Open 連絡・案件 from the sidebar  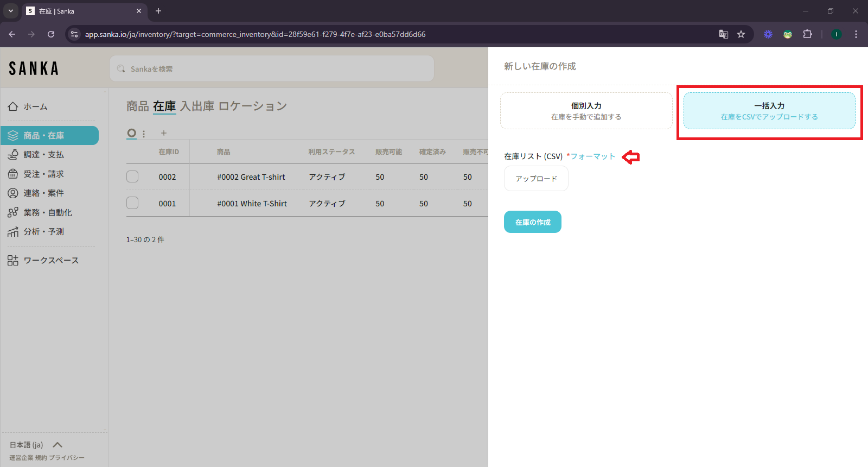coord(43,193)
